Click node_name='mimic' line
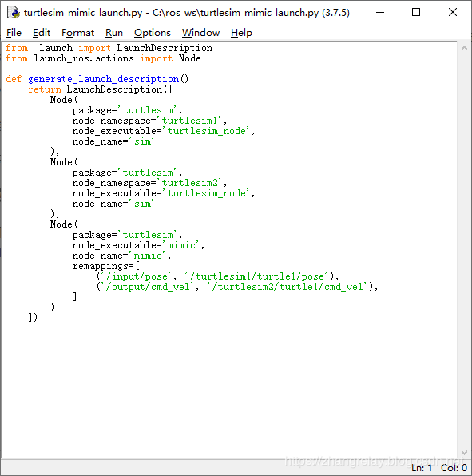The width and height of the screenshot is (472, 476). click(121, 256)
